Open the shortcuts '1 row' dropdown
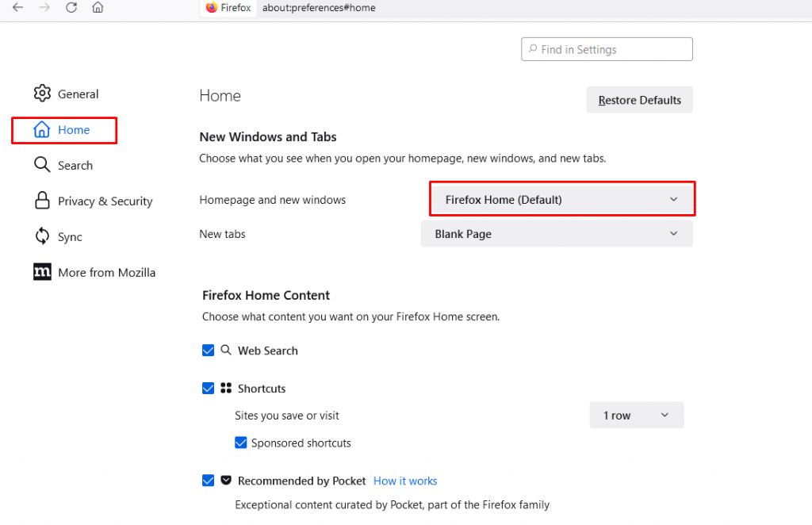 pyautogui.click(x=637, y=416)
